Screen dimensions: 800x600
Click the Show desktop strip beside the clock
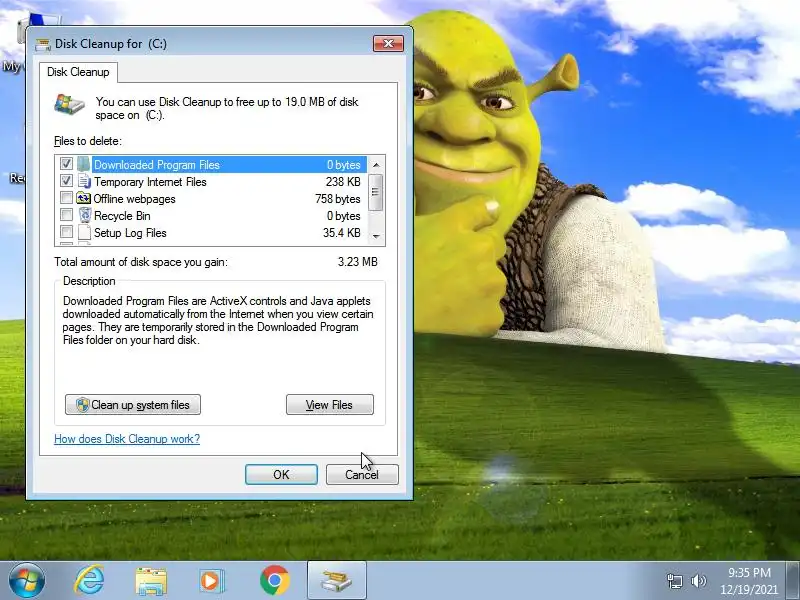[x=792, y=580]
